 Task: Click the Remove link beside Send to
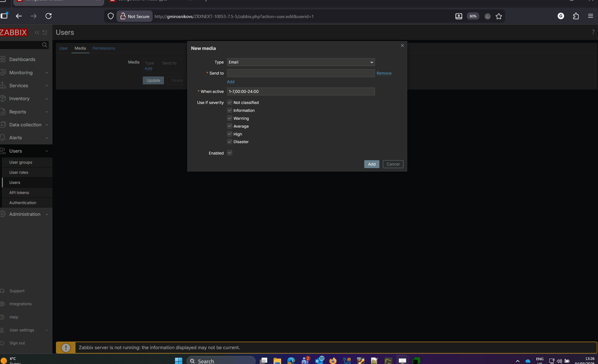tap(384, 73)
